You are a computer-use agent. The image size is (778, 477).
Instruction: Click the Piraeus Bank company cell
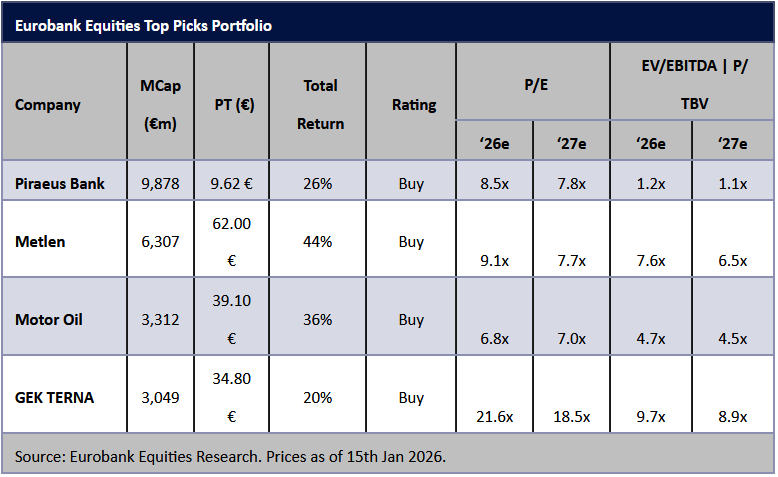[60, 184]
